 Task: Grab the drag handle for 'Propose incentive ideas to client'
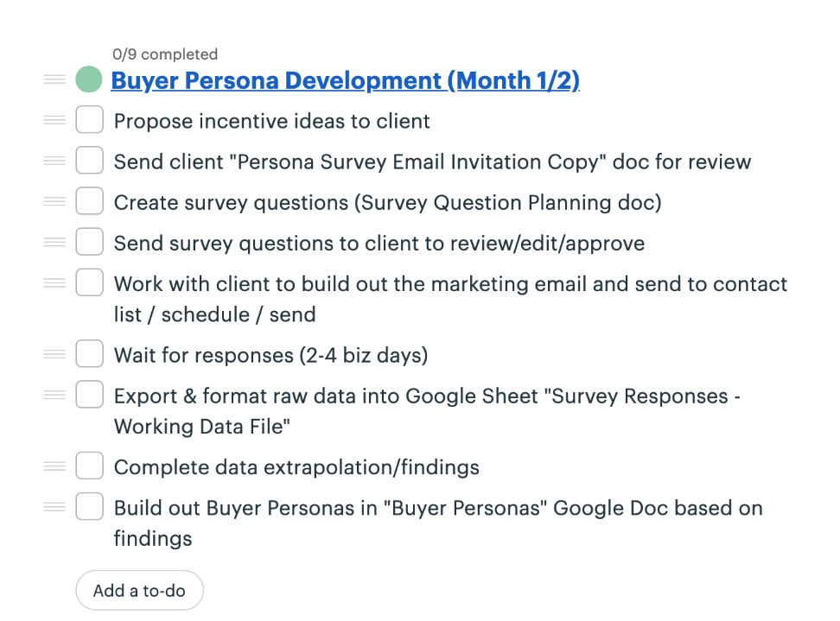coord(54,120)
